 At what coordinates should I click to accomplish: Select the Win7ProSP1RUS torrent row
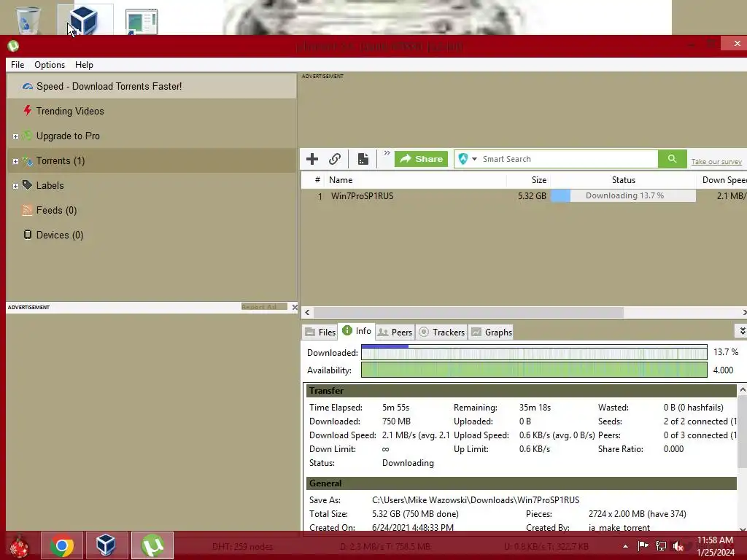[x=524, y=195]
